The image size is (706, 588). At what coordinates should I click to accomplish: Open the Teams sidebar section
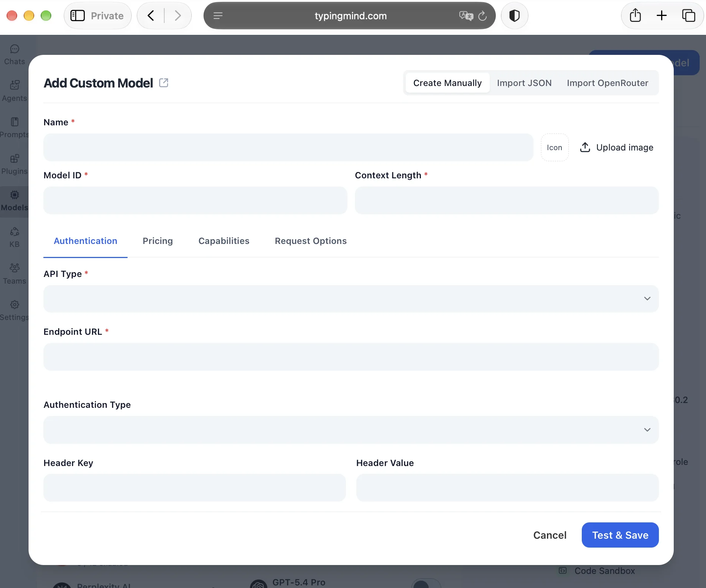coord(14,274)
